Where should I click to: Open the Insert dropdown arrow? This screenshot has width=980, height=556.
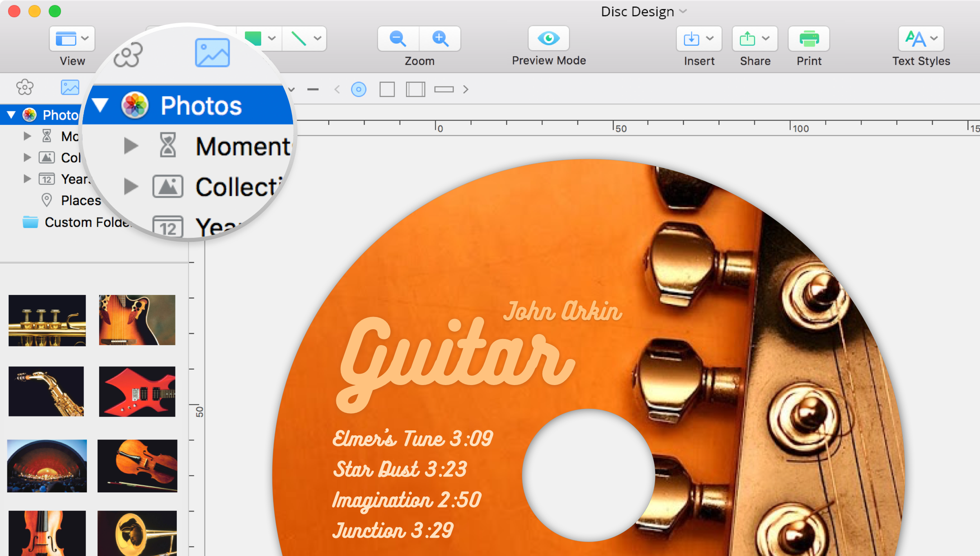click(710, 38)
